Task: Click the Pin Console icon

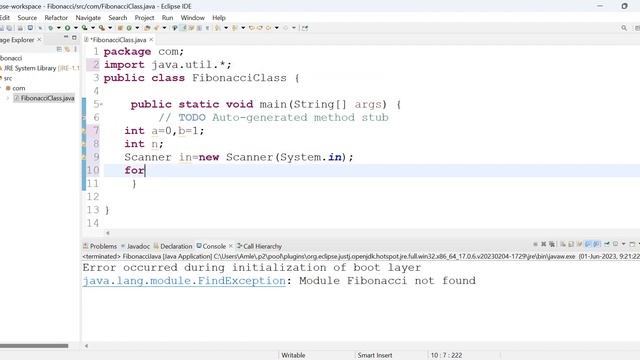Action: pos(607,244)
